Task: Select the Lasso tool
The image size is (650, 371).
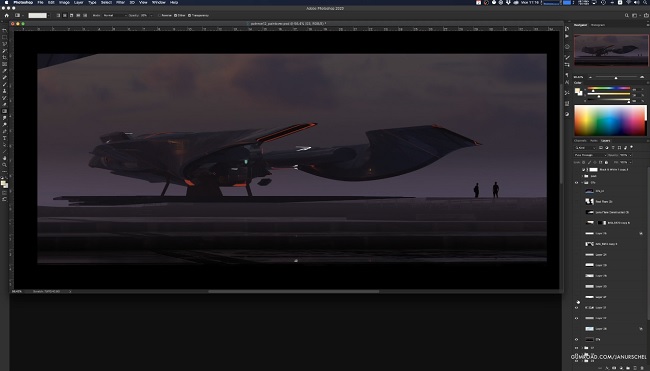Action: [x=5, y=44]
